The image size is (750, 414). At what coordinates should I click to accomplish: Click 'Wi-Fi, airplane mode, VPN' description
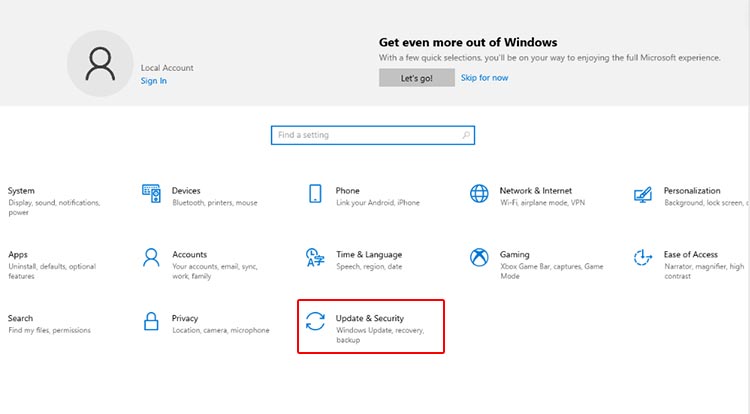click(x=542, y=203)
